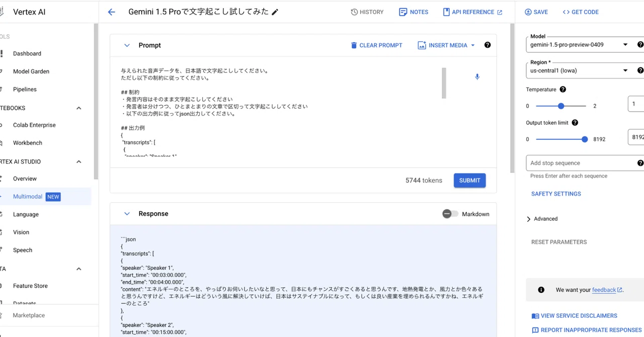This screenshot has height=337, width=644.
Task: Click the microphone icon in the prompt box
Action: pos(477,77)
